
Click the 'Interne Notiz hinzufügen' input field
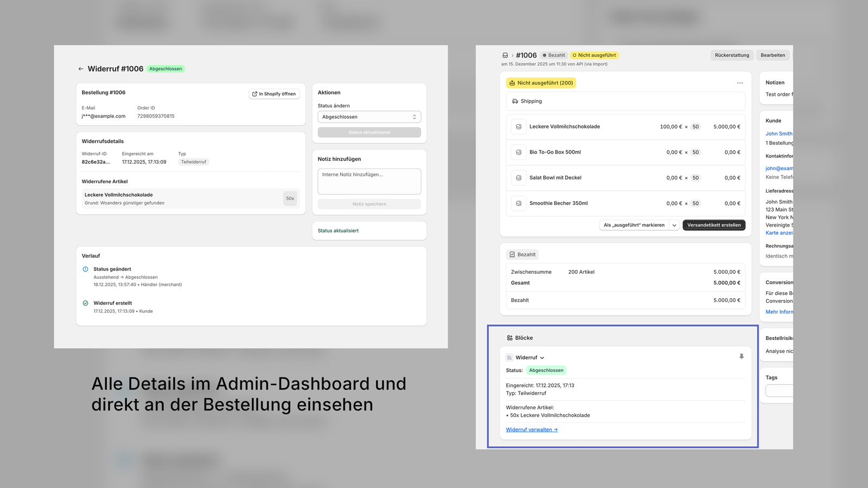coord(369,181)
